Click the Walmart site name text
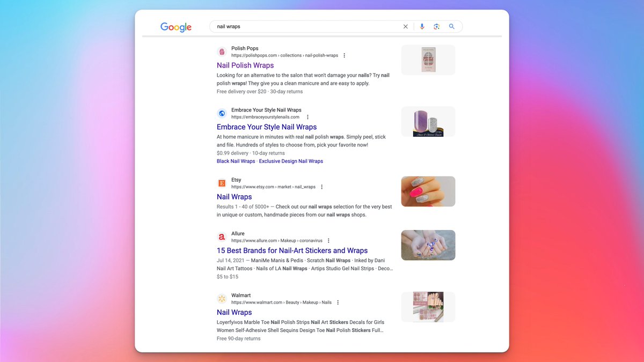 (241, 295)
